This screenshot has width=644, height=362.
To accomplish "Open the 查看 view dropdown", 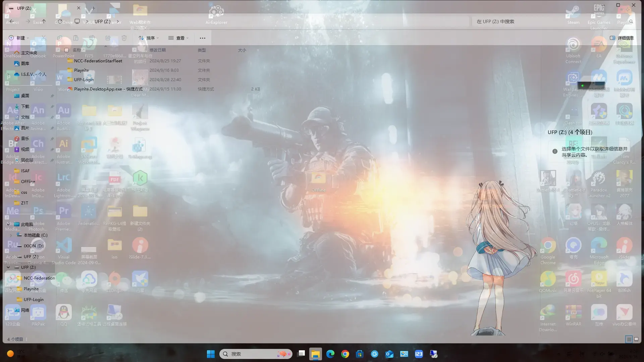I will [x=178, y=38].
